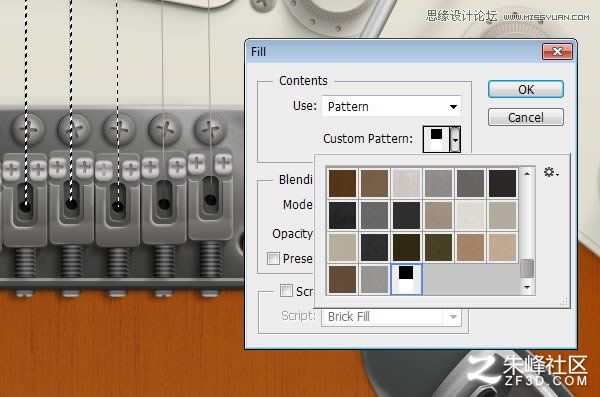Select dark brown pattern swatch, first row first
Viewport: 600px width, 397px height.
[x=342, y=183]
